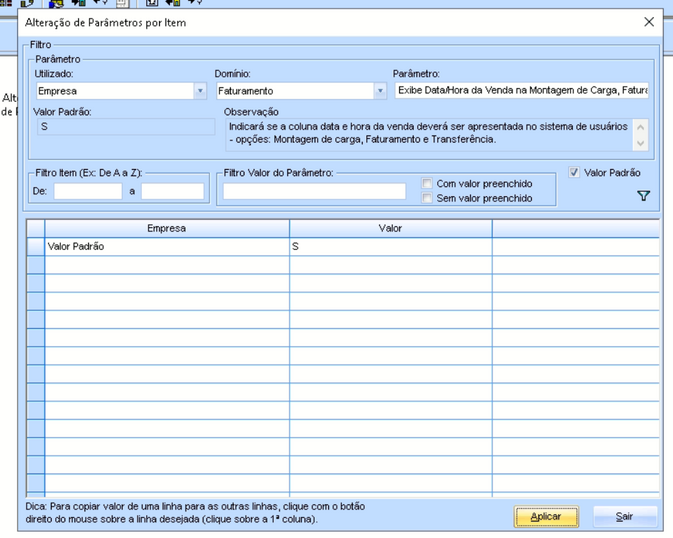673x538 pixels.
Task: Click the Filtro Item 'De' input field
Action: pyautogui.click(x=88, y=191)
